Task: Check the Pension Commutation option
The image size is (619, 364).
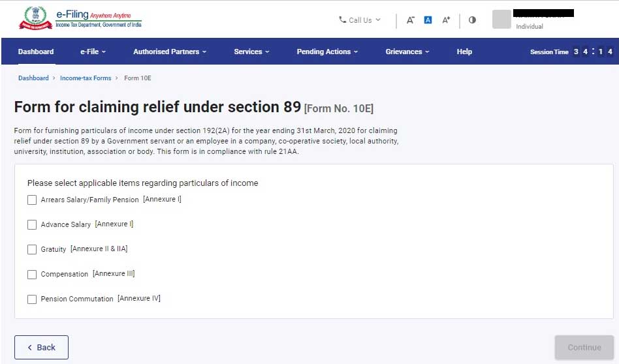Action: [x=32, y=299]
